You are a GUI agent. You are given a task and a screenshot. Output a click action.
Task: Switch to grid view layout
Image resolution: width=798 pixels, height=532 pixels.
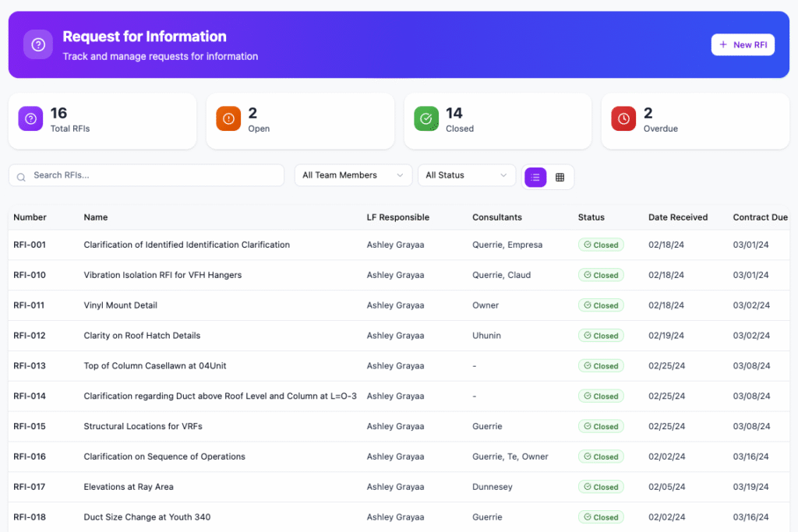coord(560,177)
